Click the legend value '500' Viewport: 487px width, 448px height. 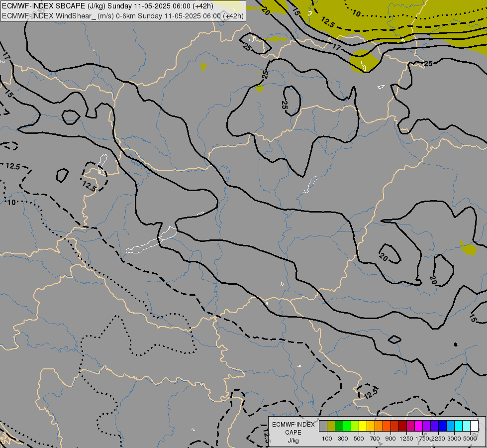(359, 439)
